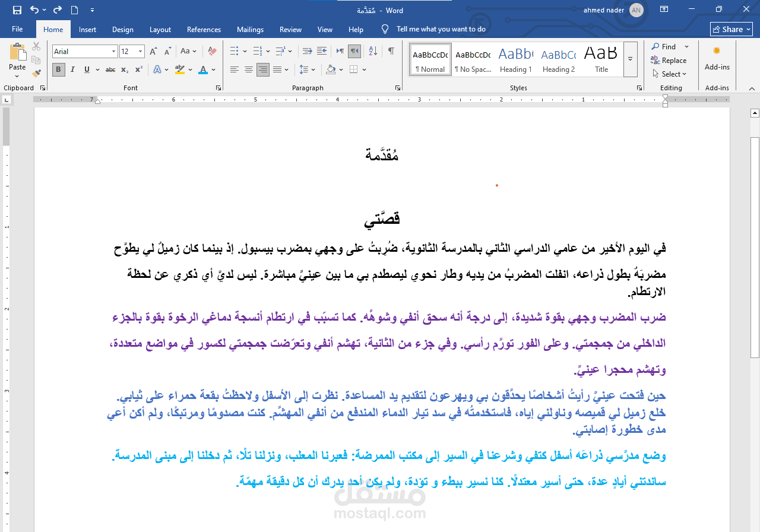The height and width of the screenshot is (532, 760).
Task: Open the Select dropdown in Editing
Action: (670, 74)
